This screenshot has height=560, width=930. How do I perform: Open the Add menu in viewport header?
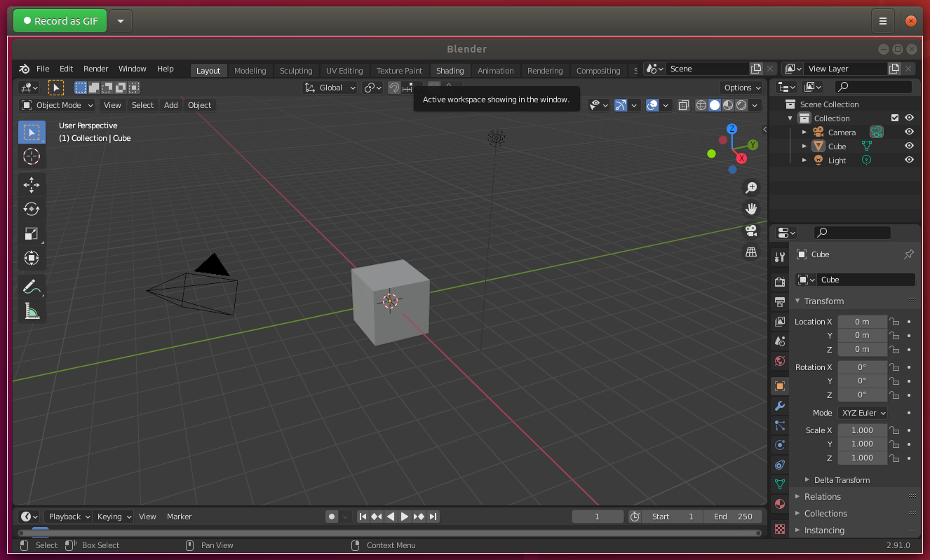coord(171,105)
